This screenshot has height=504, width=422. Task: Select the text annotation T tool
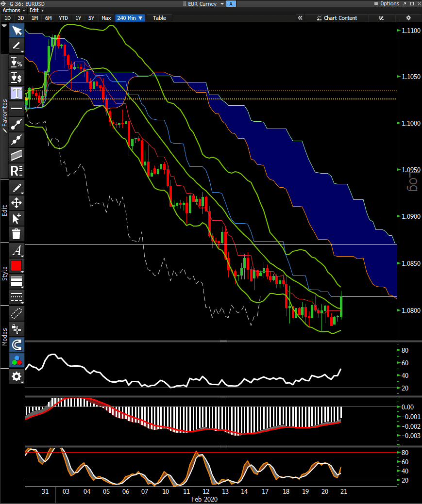17,93
